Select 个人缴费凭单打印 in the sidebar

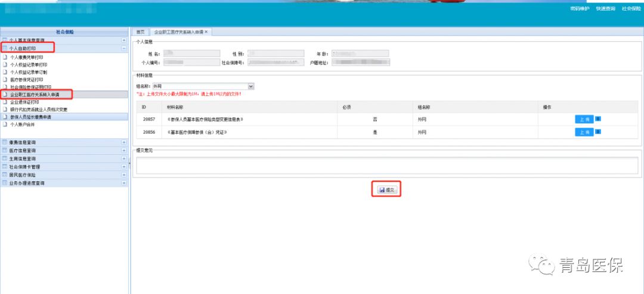pyautogui.click(x=27, y=58)
